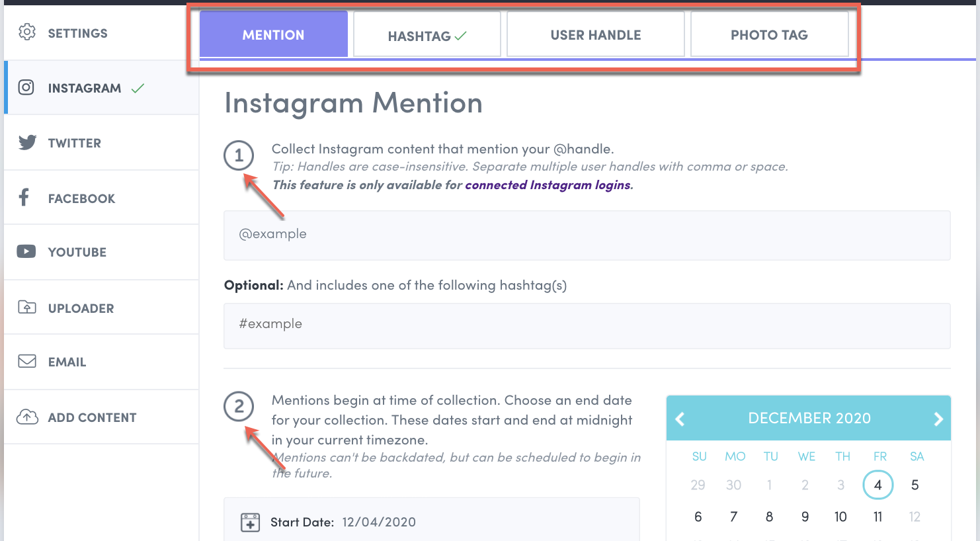The width and height of the screenshot is (980, 541).
Task: Pick December 5 in the calendar
Action: pos(915,485)
